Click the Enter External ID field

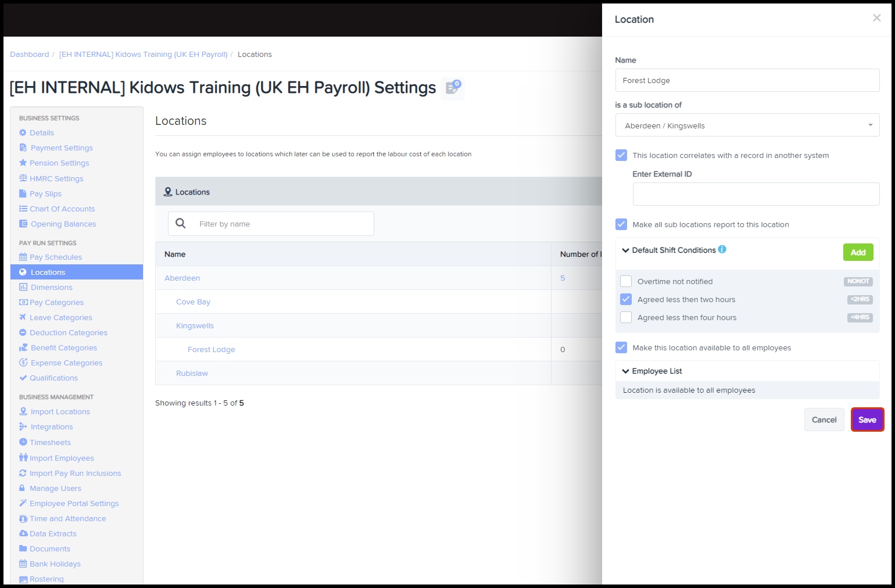point(756,194)
